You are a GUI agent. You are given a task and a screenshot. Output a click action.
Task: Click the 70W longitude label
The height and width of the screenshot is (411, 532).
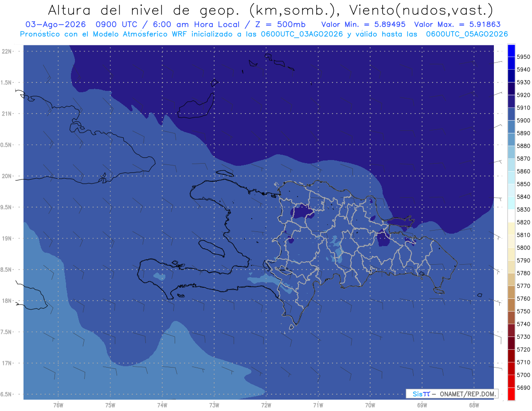[x=370, y=405]
